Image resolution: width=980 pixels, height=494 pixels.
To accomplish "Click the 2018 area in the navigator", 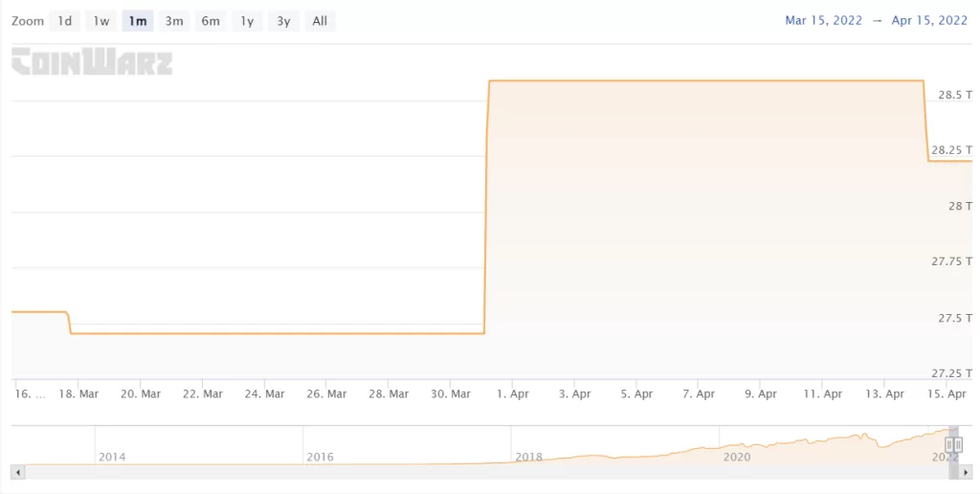I will (x=528, y=456).
